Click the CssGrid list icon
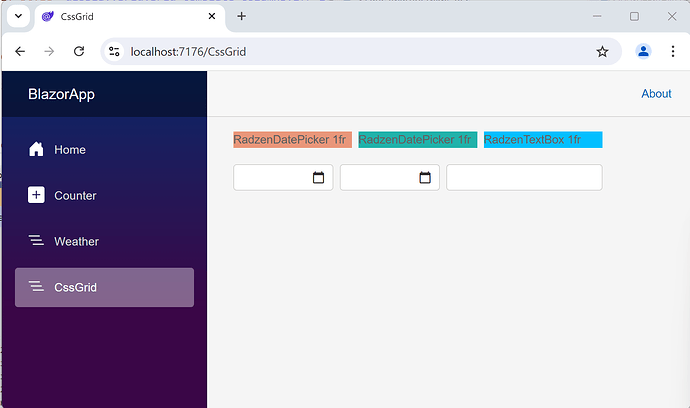 point(36,287)
